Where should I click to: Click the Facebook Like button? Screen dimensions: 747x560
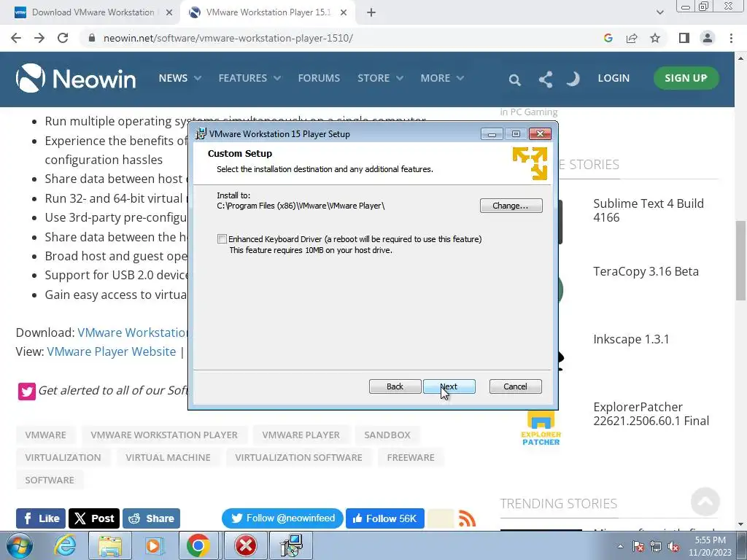click(41, 518)
